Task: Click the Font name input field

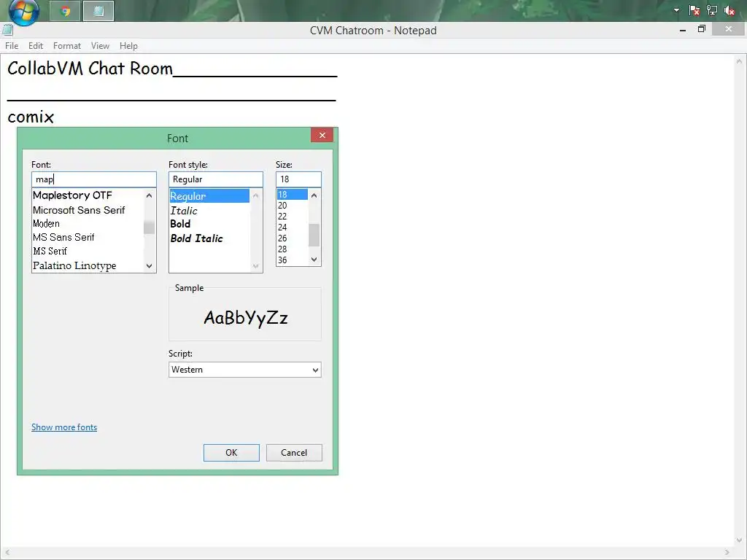Action: 94,179
